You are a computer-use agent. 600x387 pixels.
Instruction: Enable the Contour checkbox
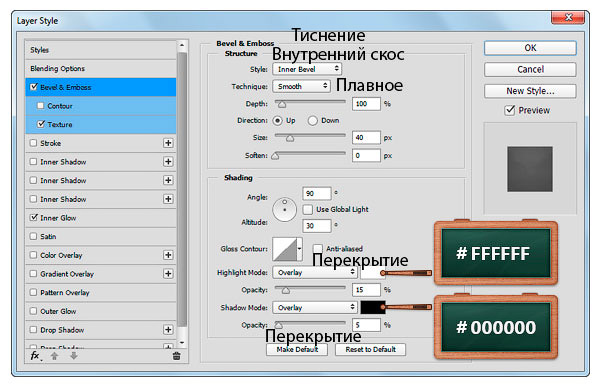(x=41, y=105)
